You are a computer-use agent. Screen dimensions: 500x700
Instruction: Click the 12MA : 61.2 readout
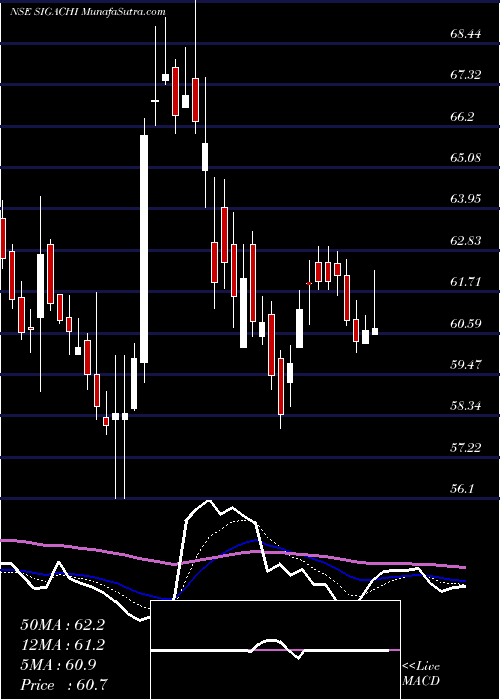click(x=62, y=645)
